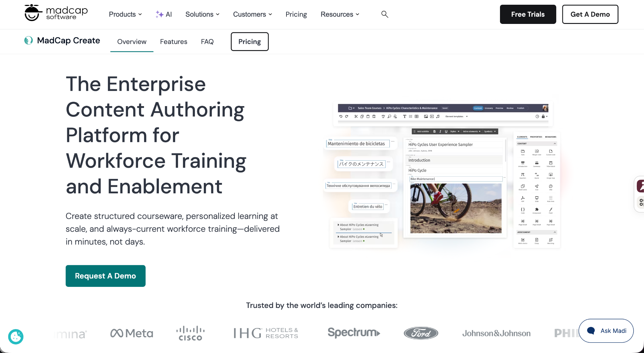The width and height of the screenshot is (644, 353).
Task: Open site search with the magnifier icon
Action: tap(385, 14)
